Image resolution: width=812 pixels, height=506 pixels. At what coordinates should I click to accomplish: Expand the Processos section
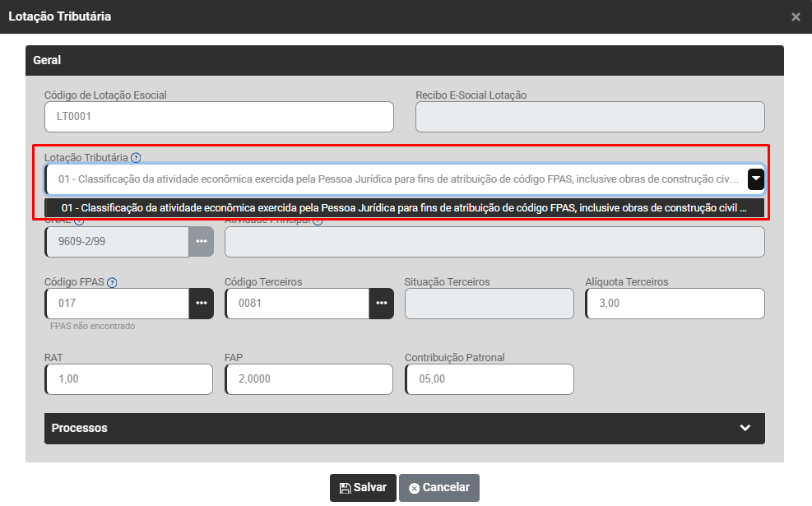click(x=405, y=429)
